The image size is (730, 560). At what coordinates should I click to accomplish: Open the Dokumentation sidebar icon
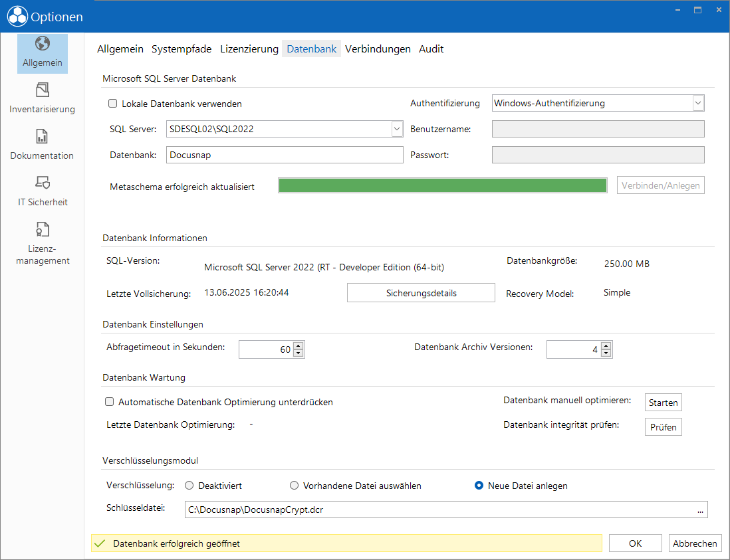click(42, 136)
